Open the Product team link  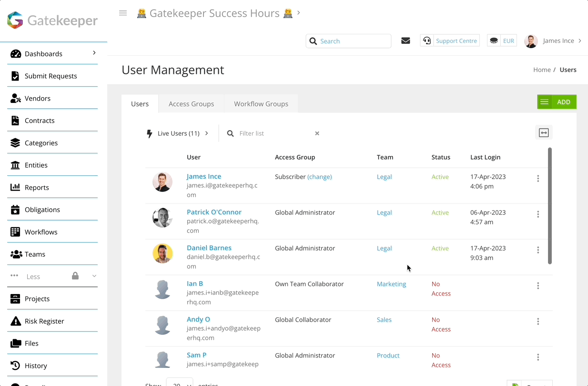(388, 356)
